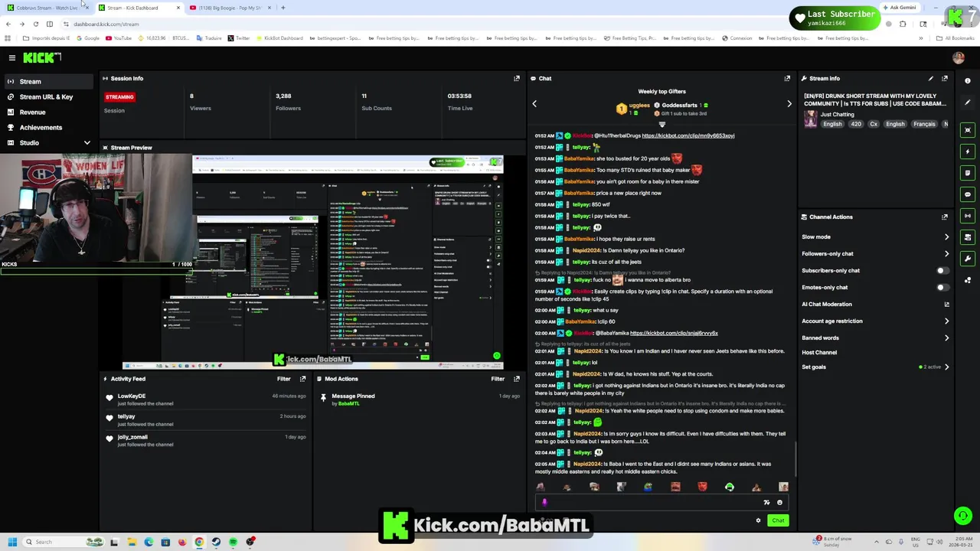Click the lightning bolt icon in right sidebar

point(968,152)
